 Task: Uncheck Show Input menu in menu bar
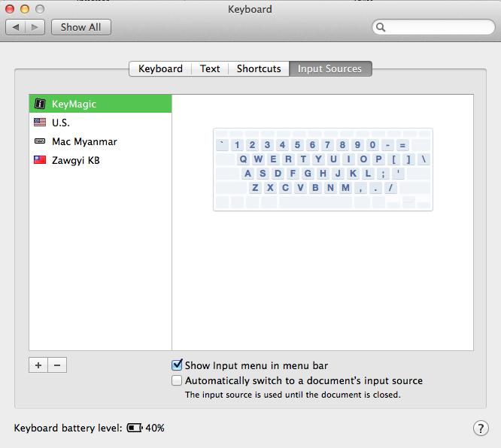click(177, 365)
